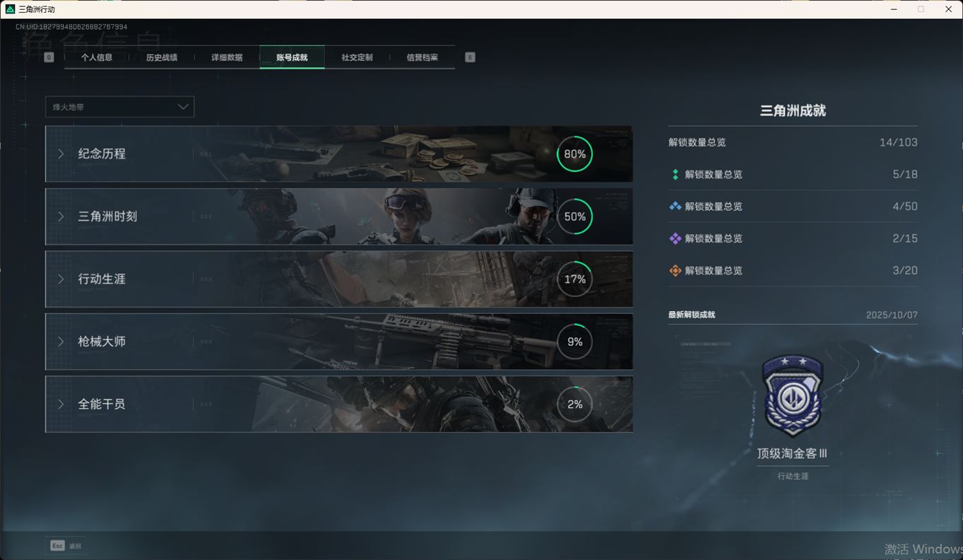Go to the 社交定制 tab
The image size is (963, 560).
pyautogui.click(x=357, y=57)
